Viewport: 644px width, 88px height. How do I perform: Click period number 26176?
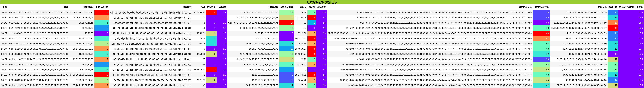click(4, 38)
